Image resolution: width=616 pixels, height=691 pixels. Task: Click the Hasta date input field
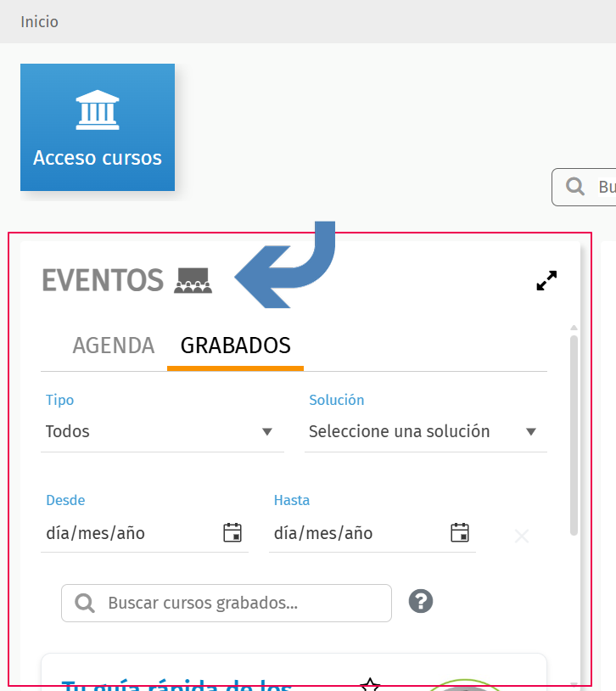(372, 533)
